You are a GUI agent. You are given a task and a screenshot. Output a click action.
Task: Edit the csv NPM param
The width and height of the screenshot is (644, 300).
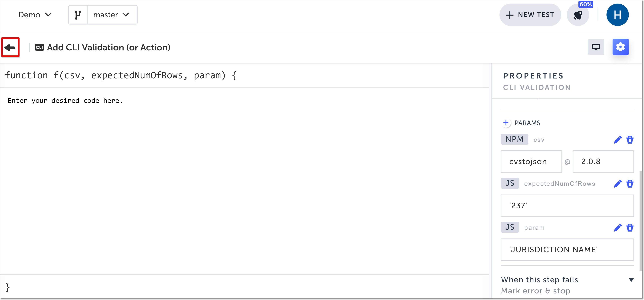click(x=618, y=140)
